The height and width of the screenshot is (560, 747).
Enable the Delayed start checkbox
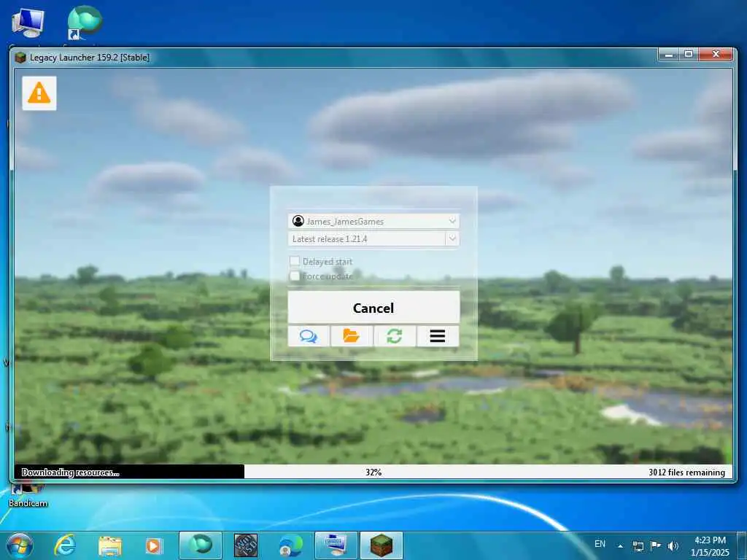[295, 261]
